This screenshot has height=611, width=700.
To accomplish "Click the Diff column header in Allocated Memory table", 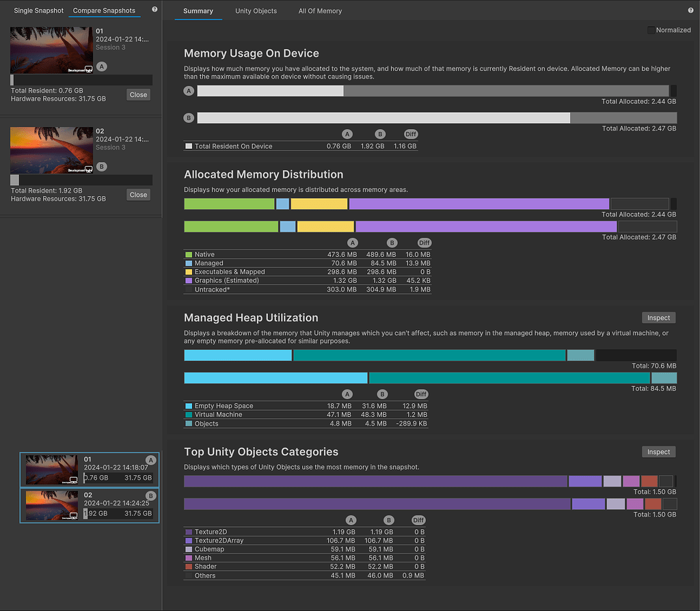I will [424, 243].
